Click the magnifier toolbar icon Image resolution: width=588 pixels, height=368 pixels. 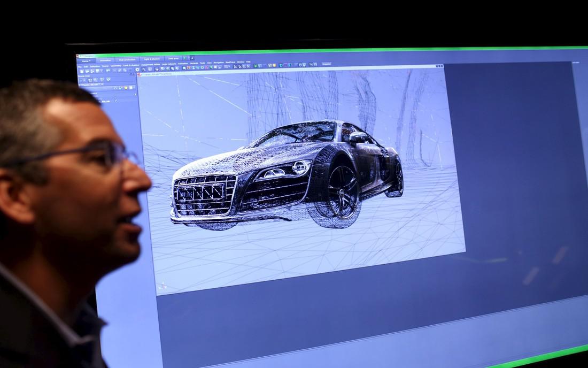pyautogui.click(x=144, y=70)
